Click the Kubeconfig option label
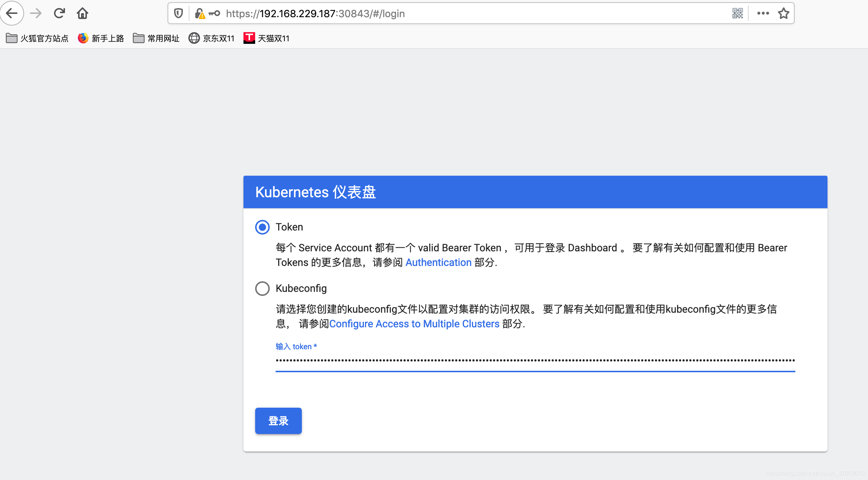Screen dimensions: 868x480 [x=301, y=289]
